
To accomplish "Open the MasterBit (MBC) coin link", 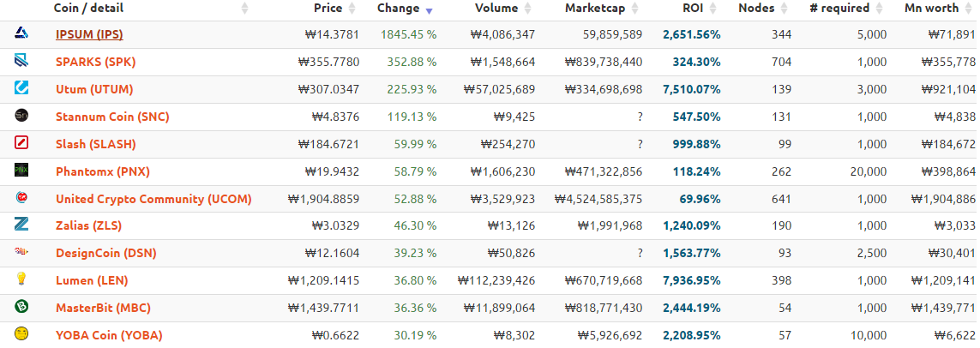I will tap(103, 308).
